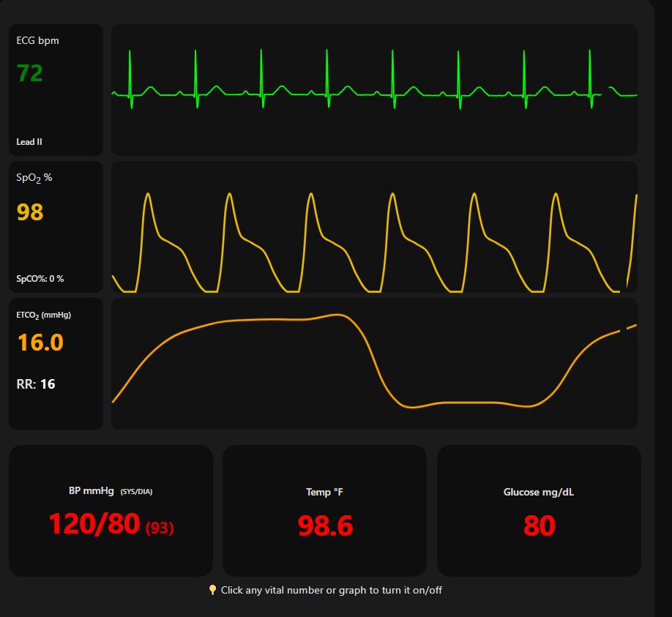
Task: Click the mean arterial pressure (93)
Action: tap(160, 528)
